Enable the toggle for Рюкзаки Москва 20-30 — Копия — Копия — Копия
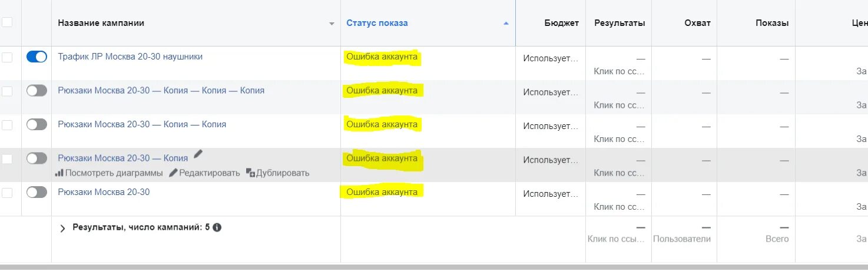 click(37, 91)
